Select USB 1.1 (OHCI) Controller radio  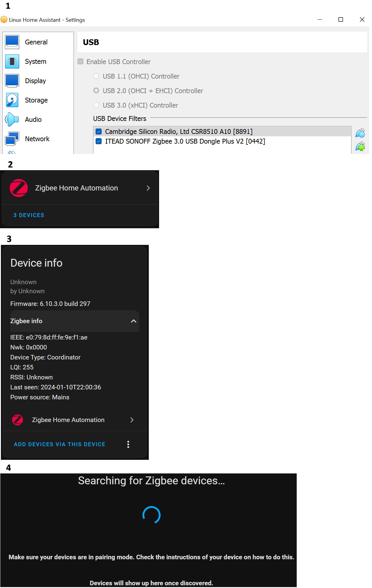(x=96, y=76)
